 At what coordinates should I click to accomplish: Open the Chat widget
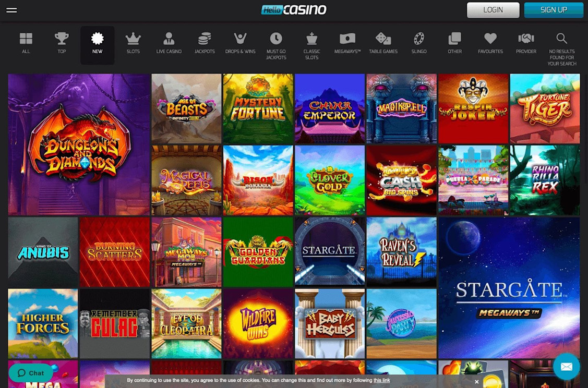coord(31,373)
